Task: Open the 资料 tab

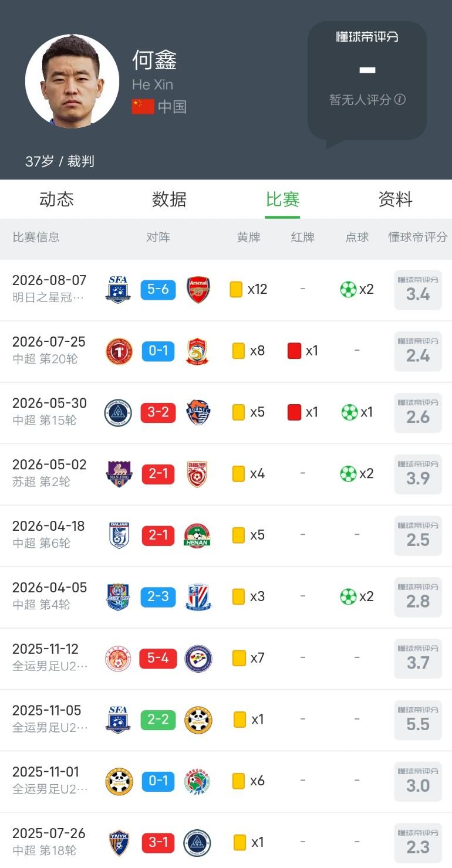Action: point(395,199)
